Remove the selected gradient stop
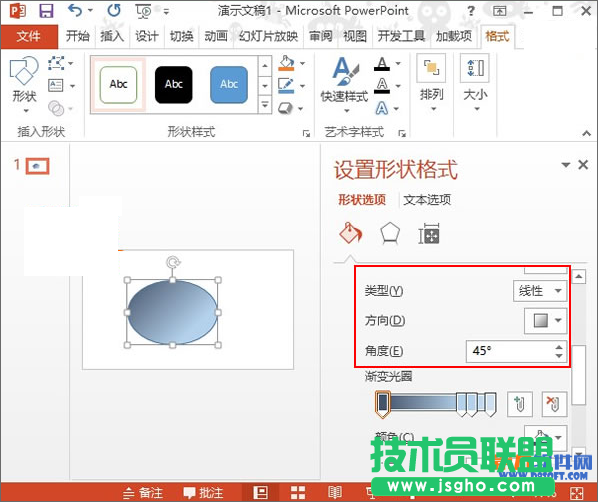598x502 pixels. (554, 404)
